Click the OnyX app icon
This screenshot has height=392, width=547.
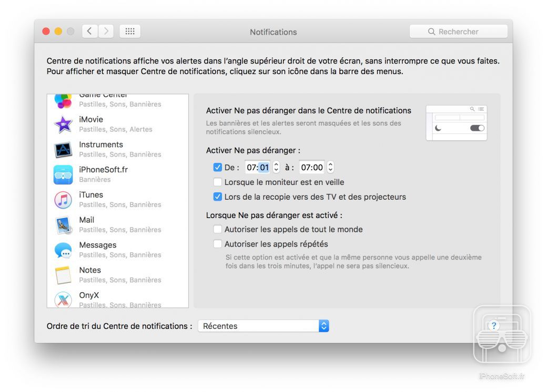click(63, 300)
